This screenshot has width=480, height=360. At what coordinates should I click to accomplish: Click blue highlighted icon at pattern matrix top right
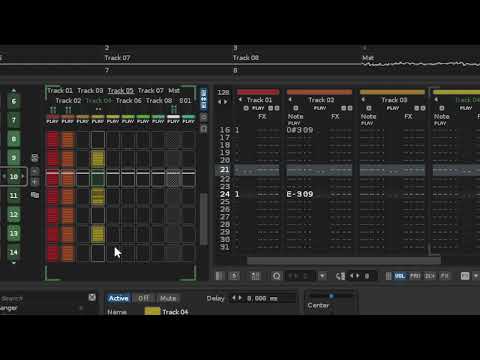203,99
